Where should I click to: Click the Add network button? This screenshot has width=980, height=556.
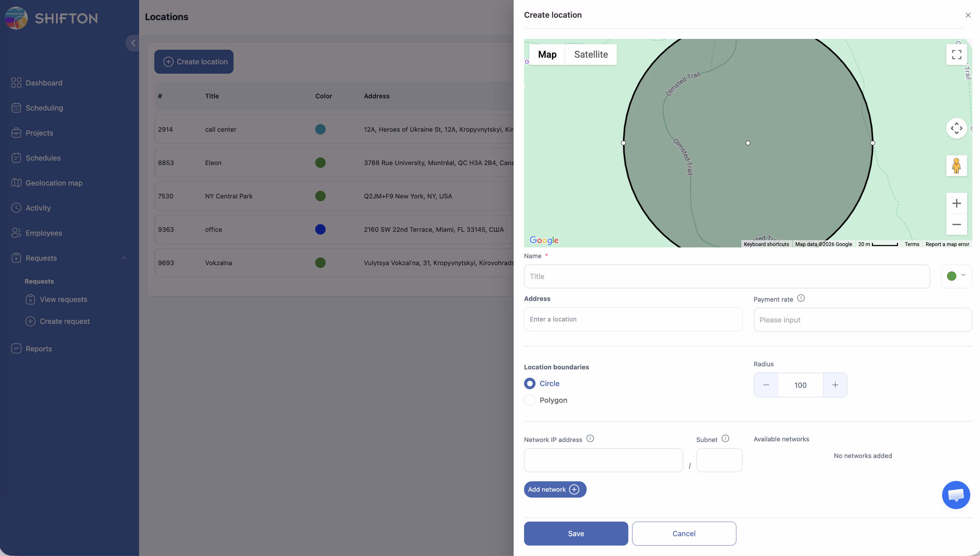click(x=555, y=490)
